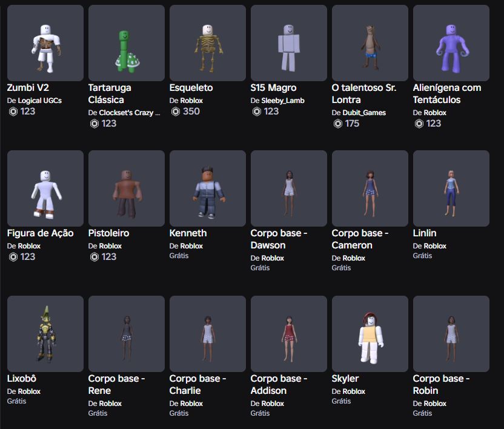Click the Figura de Ação title
Viewport: 504px width, 429px height.
40,233
